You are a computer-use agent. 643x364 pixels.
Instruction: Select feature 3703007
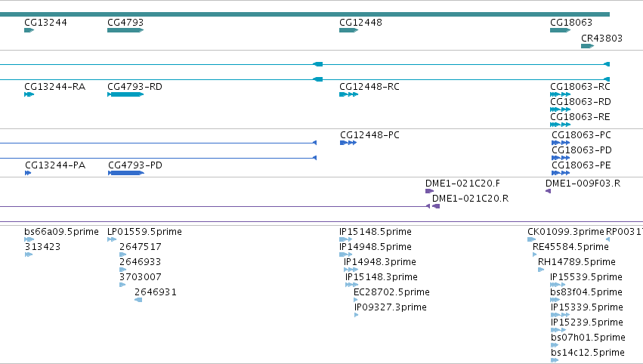click(x=141, y=277)
